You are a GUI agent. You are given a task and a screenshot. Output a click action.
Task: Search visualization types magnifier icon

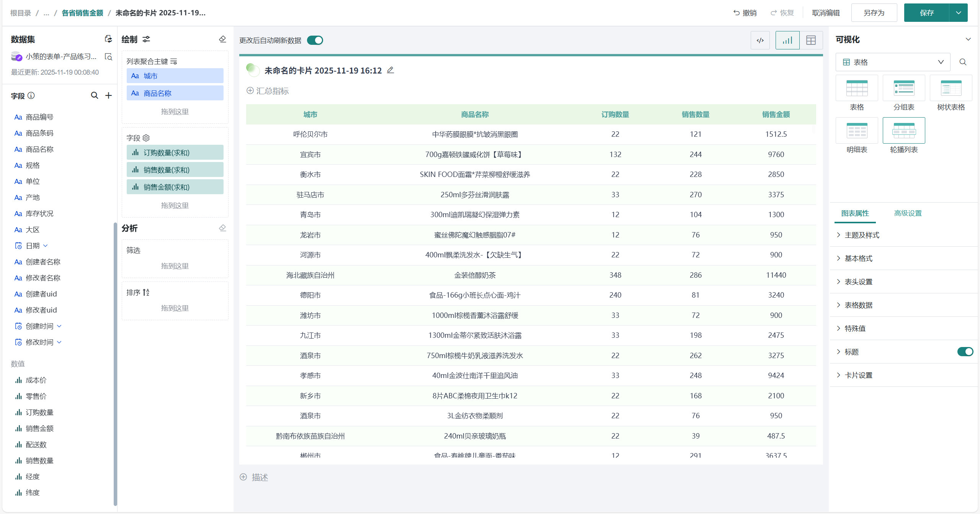[x=963, y=62]
